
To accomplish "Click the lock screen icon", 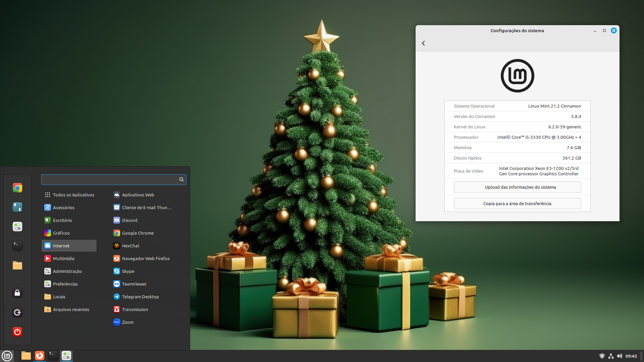I will (17, 293).
